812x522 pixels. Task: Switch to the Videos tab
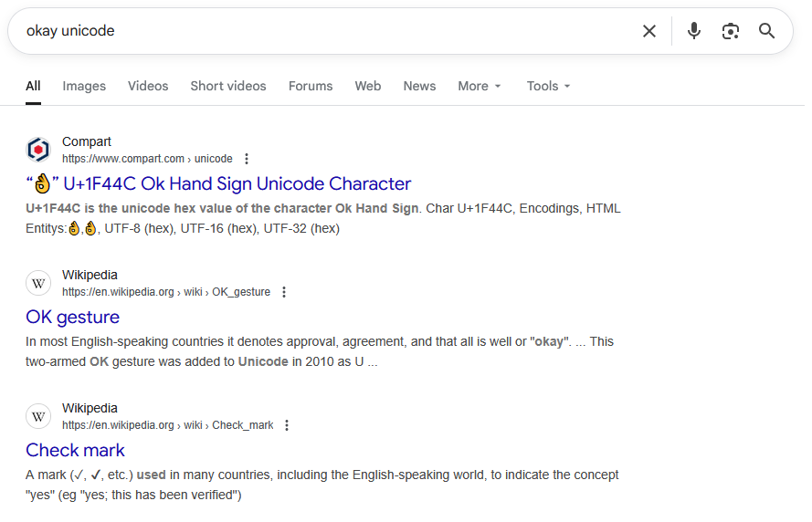coord(148,86)
